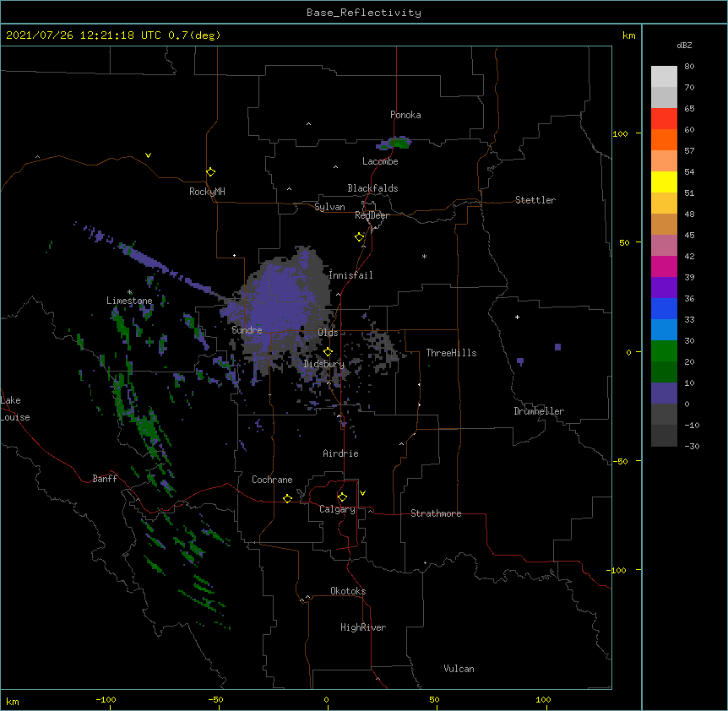The width and height of the screenshot is (728, 711).
Task: Click the Calgary city label
Action: tap(337, 509)
